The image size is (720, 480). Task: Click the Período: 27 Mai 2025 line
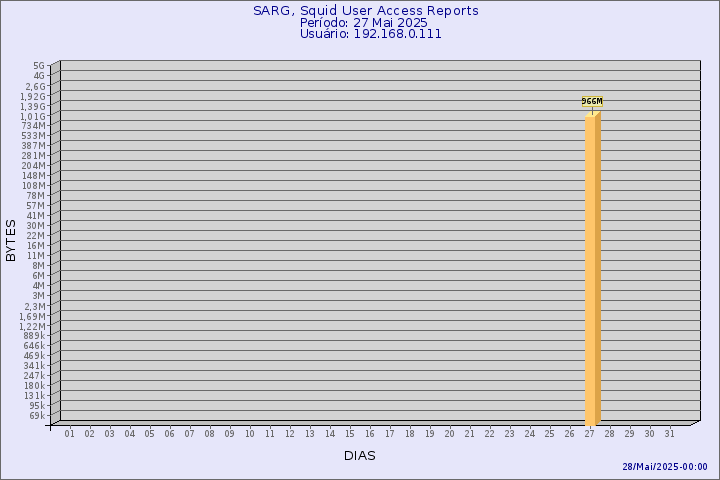coord(363,23)
